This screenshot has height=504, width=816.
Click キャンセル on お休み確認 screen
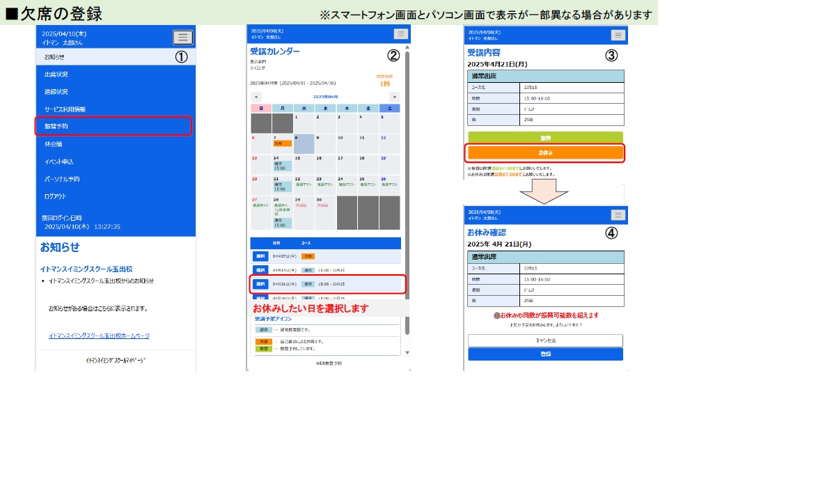(545, 341)
